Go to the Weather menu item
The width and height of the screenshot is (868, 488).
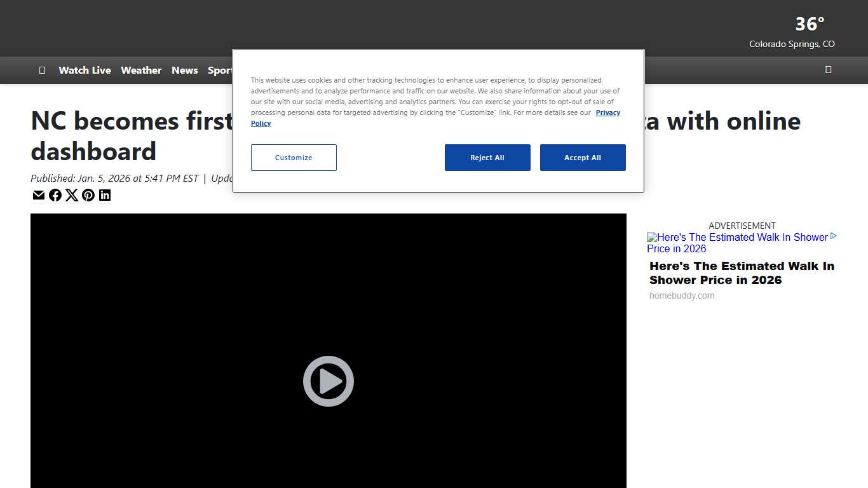[x=141, y=71]
